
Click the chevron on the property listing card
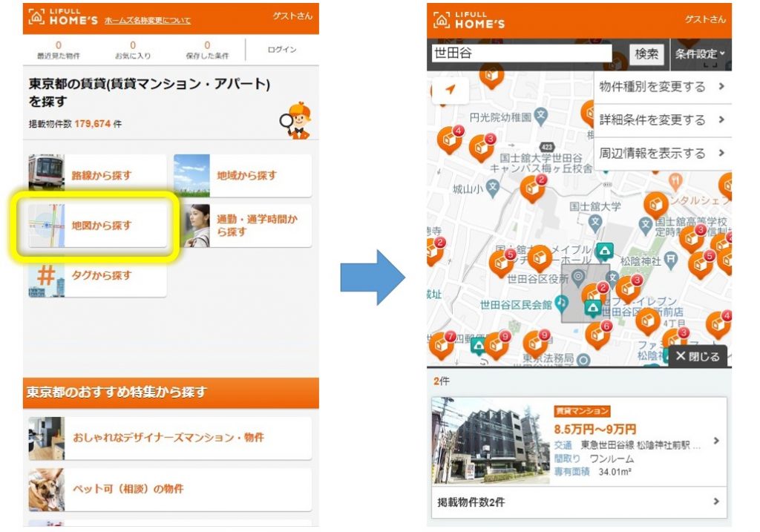point(716,441)
